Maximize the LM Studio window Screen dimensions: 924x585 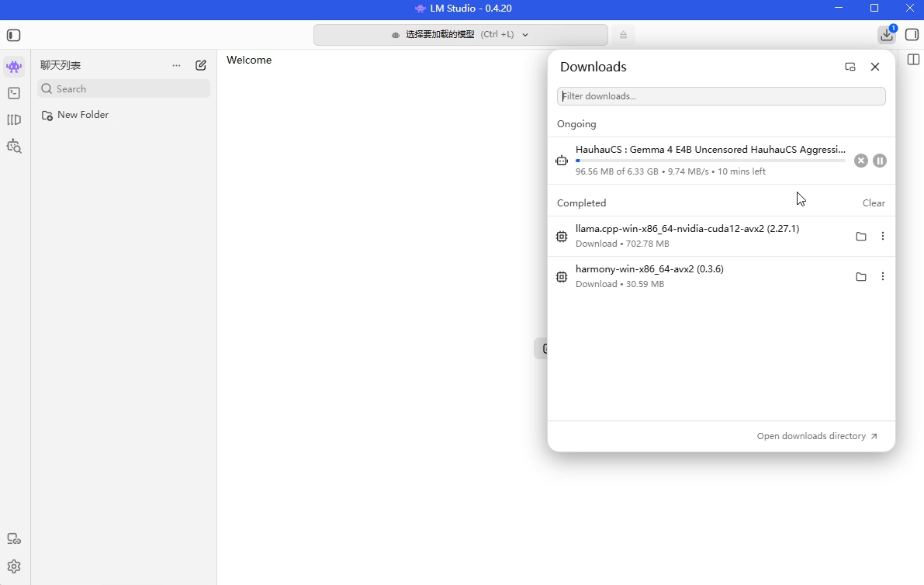(874, 9)
